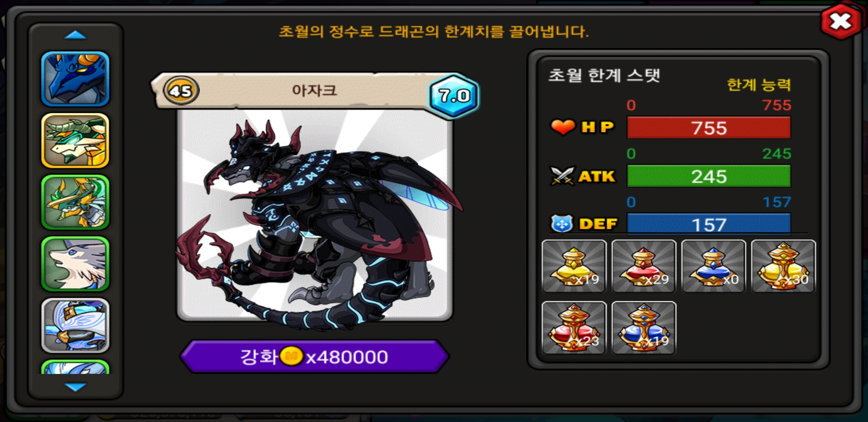The width and height of the screenshot is (868, 422).
Task: Close the transcendence window with red X
Action: [841, 21]
